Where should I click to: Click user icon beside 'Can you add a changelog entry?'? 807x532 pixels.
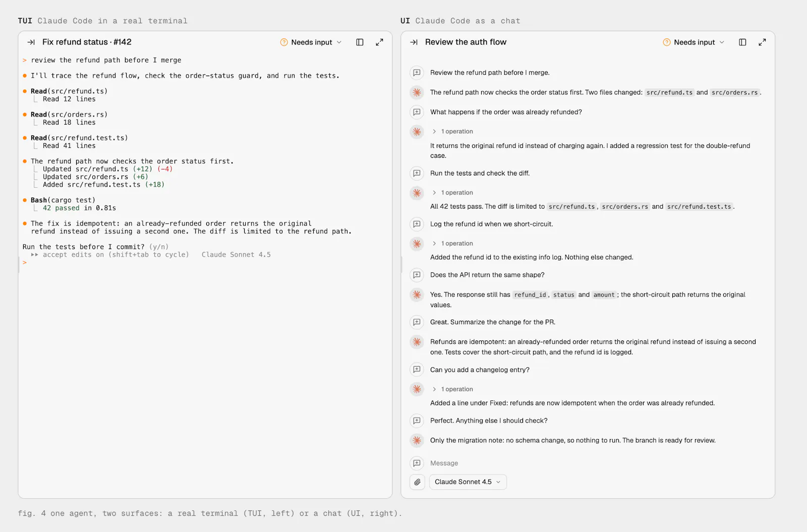point(417,370)
